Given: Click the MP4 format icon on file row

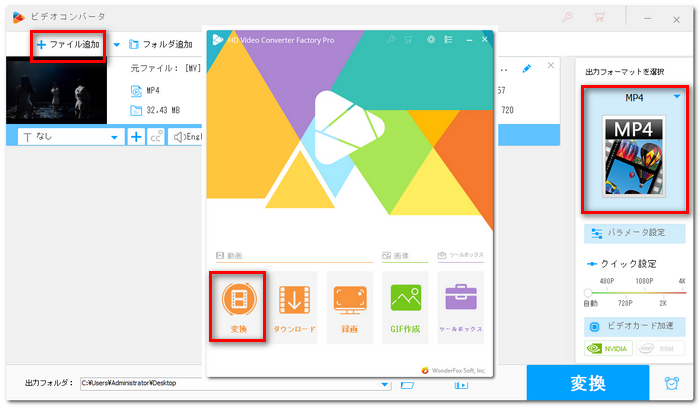Looking at the screenshot, I should (x=136, y=91).
